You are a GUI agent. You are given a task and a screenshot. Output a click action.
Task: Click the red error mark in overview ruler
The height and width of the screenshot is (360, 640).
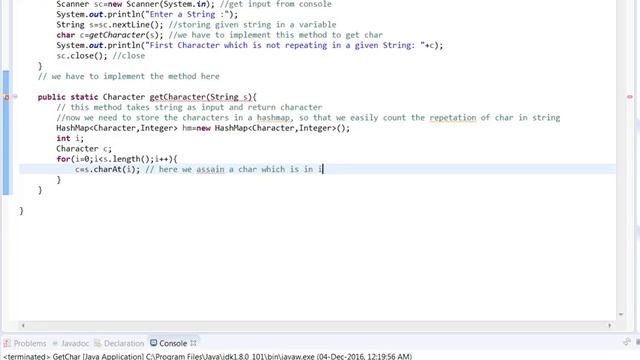pos(629,97)
